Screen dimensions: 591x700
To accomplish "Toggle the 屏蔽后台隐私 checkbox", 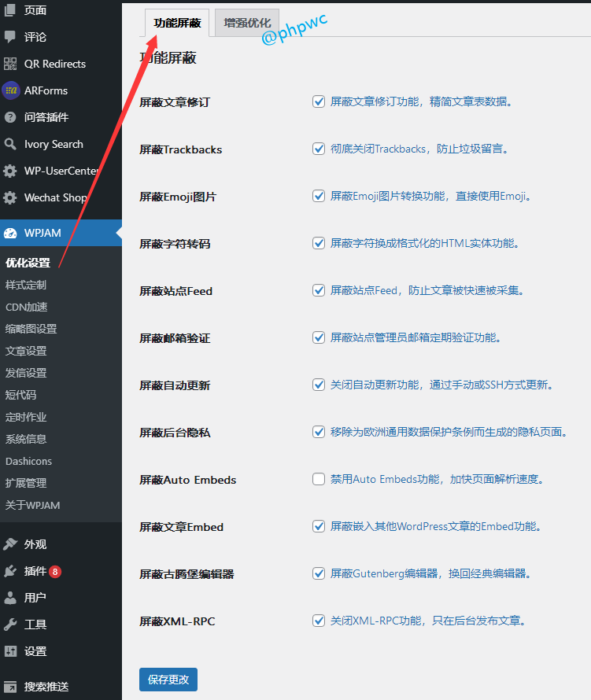I will [x=319, y=432].
